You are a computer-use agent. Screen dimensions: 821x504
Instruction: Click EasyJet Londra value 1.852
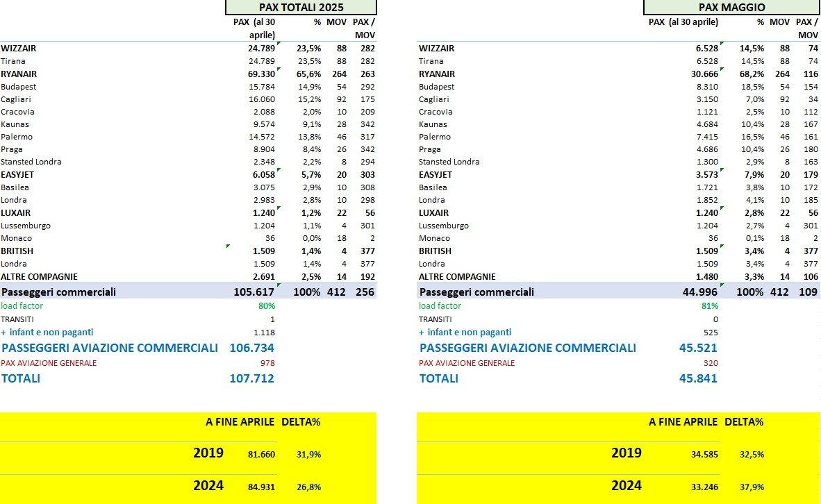point(708,200)
